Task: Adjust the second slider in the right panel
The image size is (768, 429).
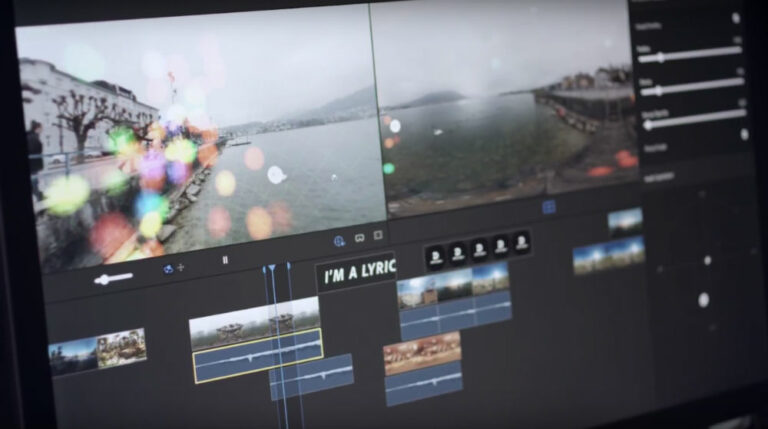Action: pyautogui.click(x=692, y=87)
